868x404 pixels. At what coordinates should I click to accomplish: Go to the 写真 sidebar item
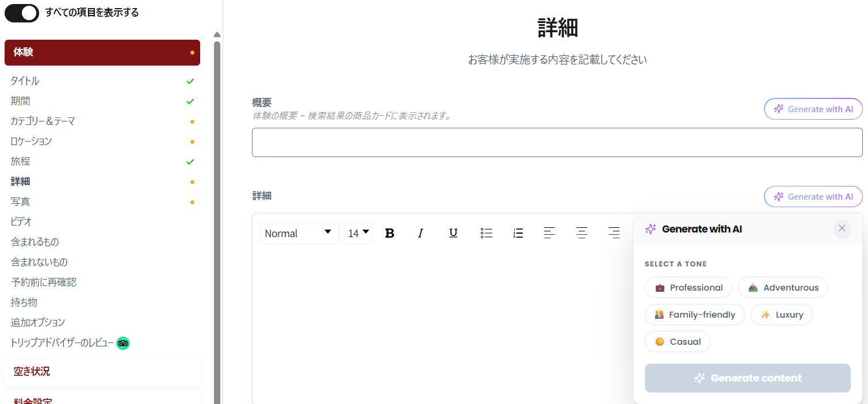21,202
